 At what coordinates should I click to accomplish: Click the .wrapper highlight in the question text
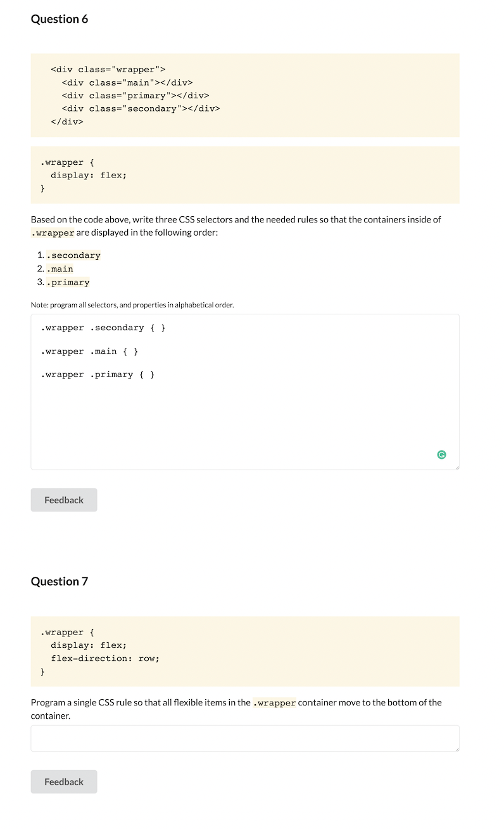[x=53, y=233]
